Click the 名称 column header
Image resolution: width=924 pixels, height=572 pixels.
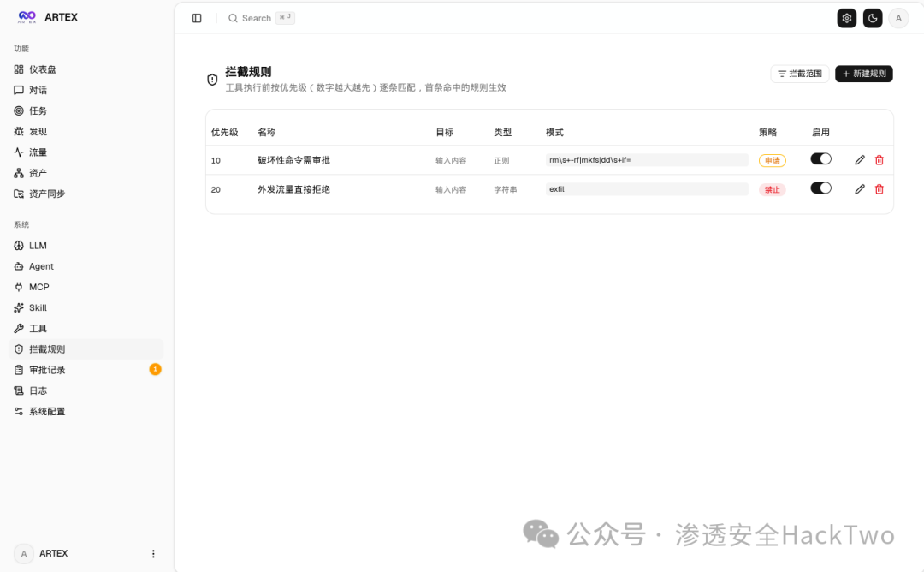coord(266,132)
